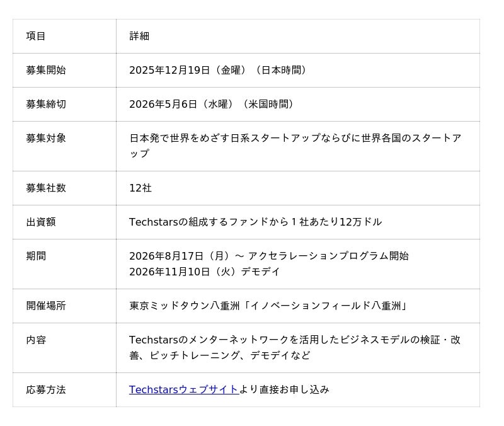Click the 2026年8月17日 program start line
This screenshot has width=504, height=426.
268,256
